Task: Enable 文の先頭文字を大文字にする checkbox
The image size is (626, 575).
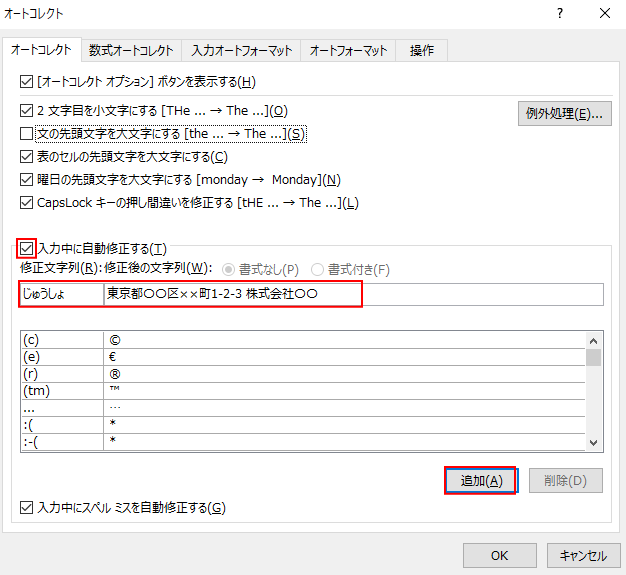Action: (x=27, y=134)
